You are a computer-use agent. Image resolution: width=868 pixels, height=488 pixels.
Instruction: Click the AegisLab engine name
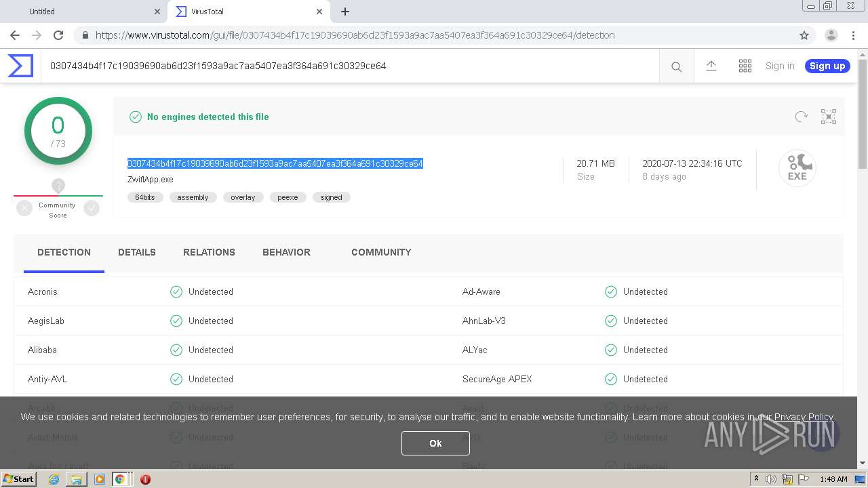click(x=46, y=321)
